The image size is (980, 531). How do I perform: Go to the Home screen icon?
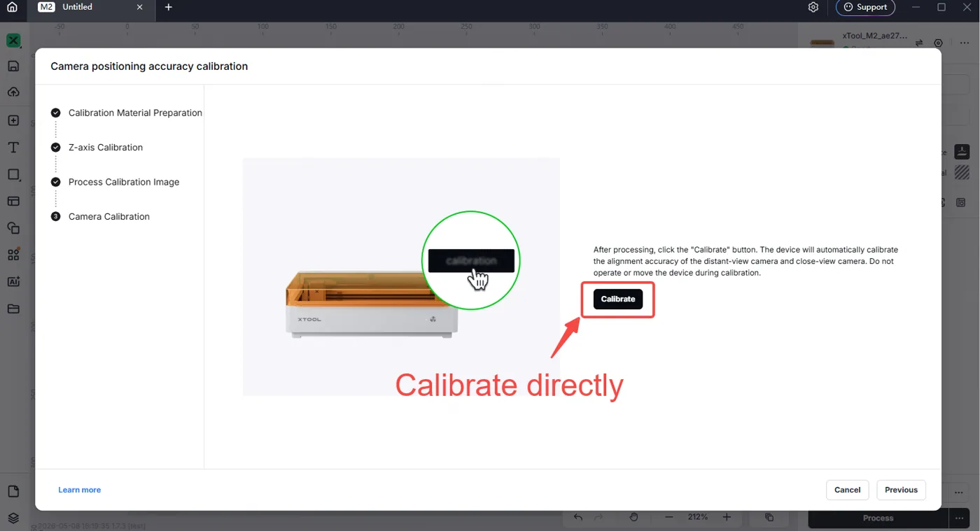click(12, 7)
